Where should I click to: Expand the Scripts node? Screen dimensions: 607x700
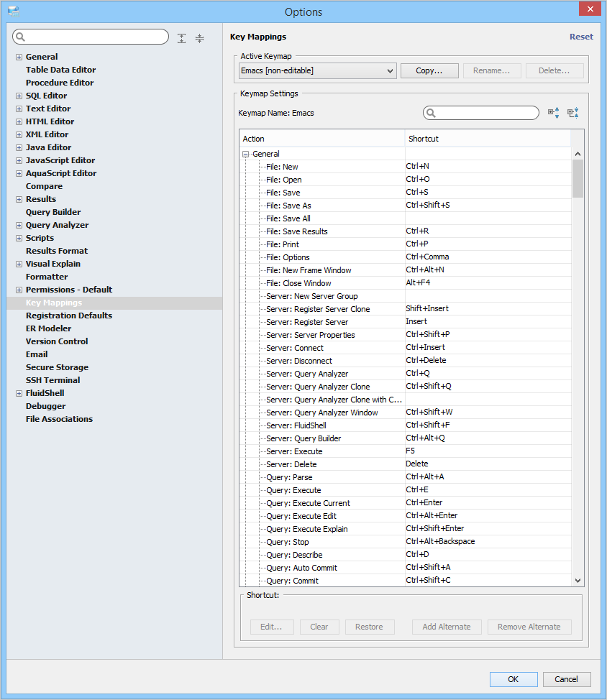click(19, 239)
